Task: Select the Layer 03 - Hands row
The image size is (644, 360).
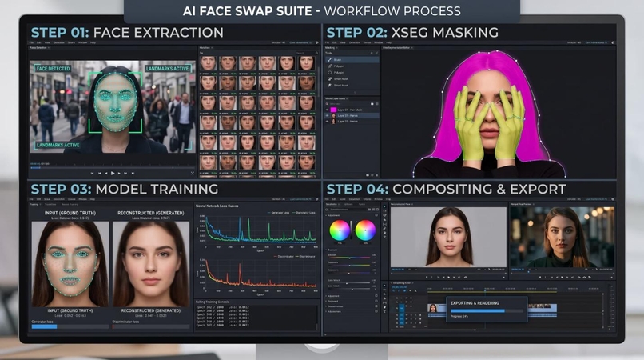Action: [x=352, y=122]
